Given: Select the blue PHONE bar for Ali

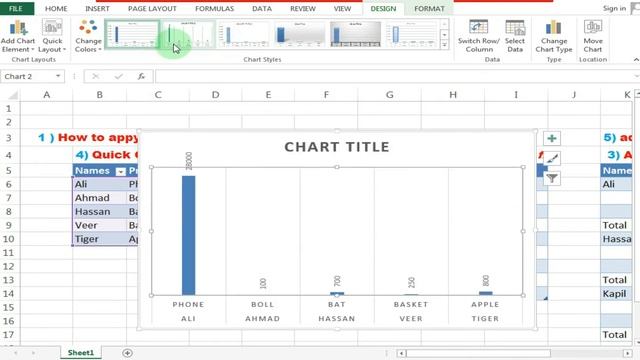Looking at the screenshot, I should point(188,235).
